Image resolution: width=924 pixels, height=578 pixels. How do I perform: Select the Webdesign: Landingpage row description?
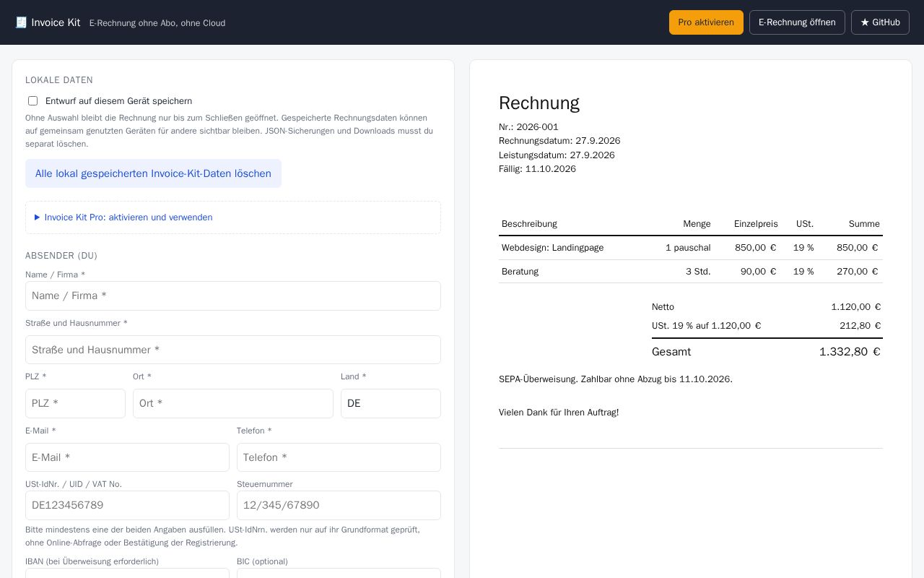552,248
